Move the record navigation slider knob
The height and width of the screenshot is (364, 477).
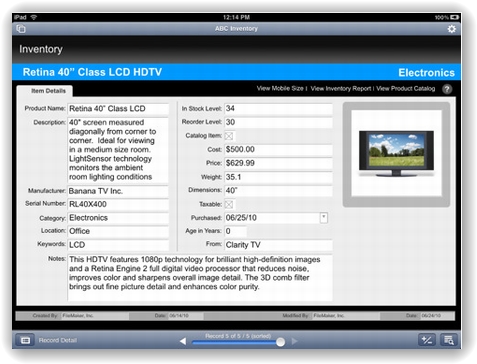click(281, 342)
